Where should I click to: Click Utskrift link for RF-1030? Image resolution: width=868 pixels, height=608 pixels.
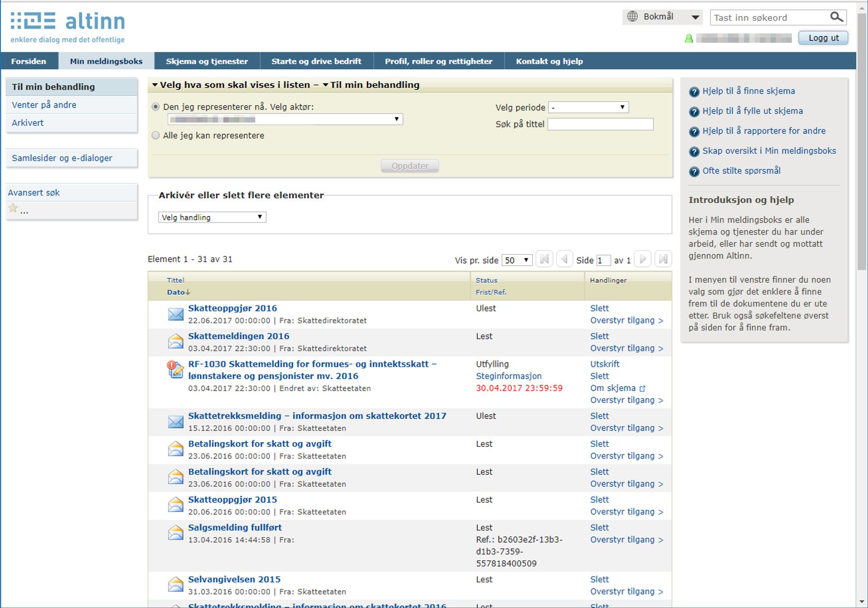click(x=605, y=364)
